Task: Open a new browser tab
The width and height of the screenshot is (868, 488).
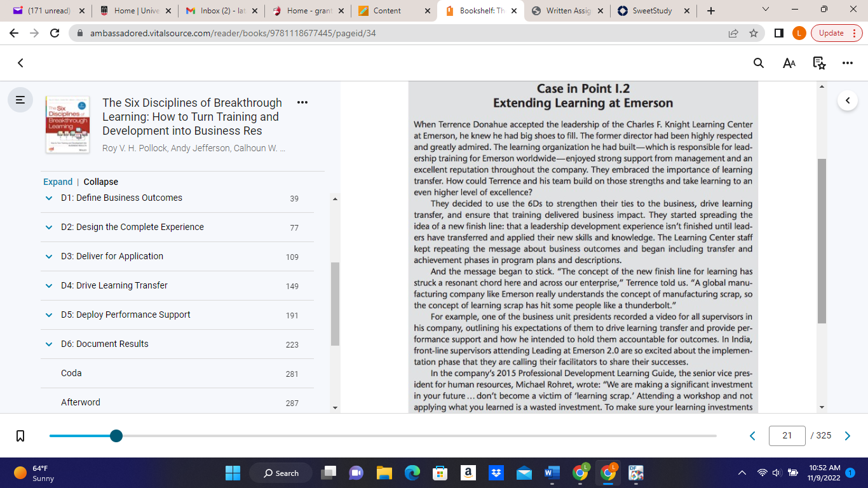Action: point(710,11)
